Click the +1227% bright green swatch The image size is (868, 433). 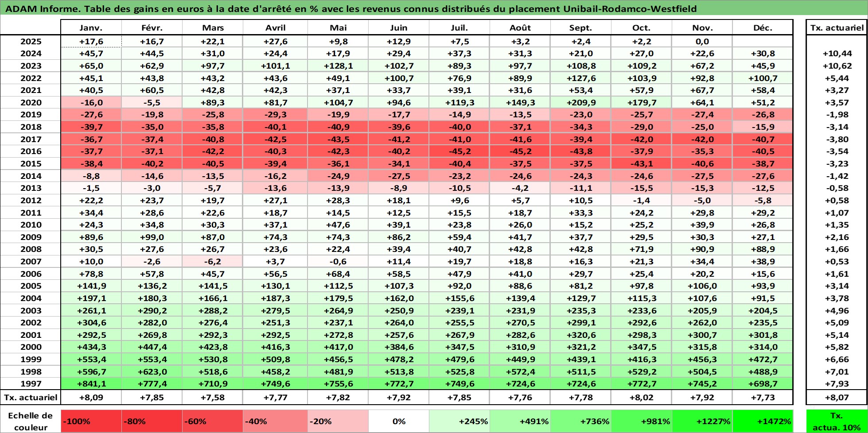coord(702,421)
